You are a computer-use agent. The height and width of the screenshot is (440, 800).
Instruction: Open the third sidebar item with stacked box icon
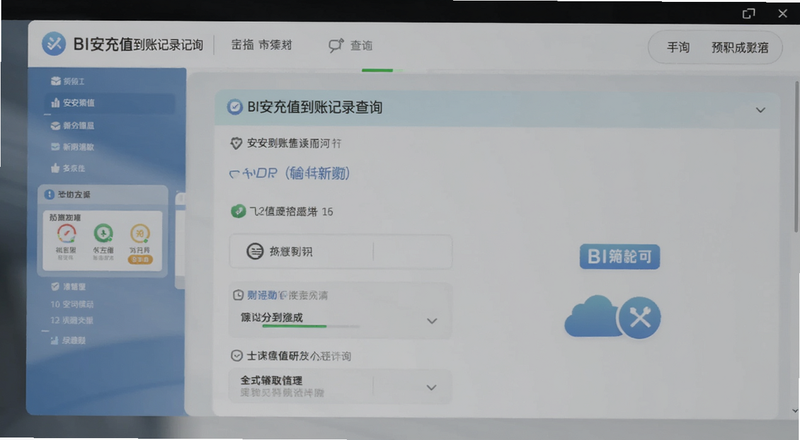coord(72,126)
